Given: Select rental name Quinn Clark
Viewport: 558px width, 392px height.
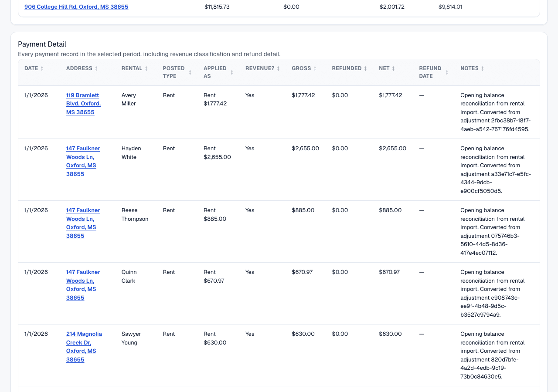Looking at the screenshot, I should 129,277.
